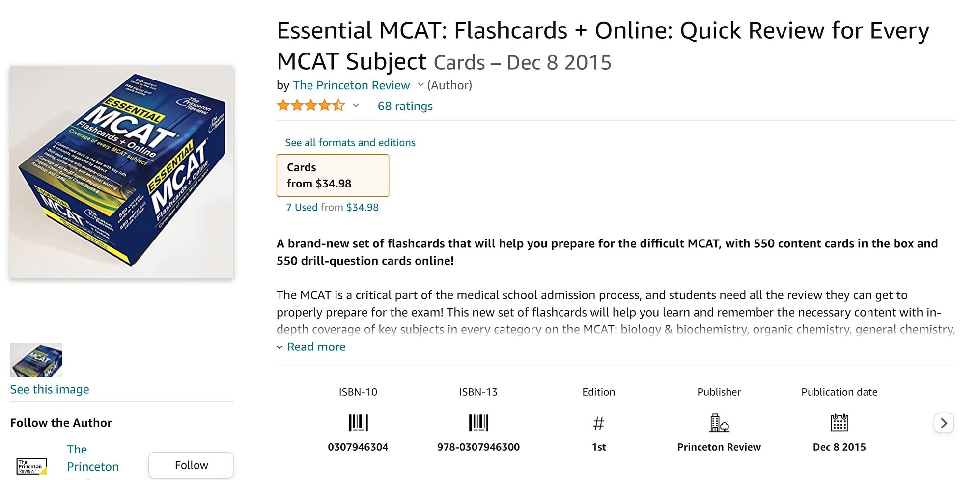The image size is (980, 480).
Task: Expand description with Read more
Action: tap(316, 347)
